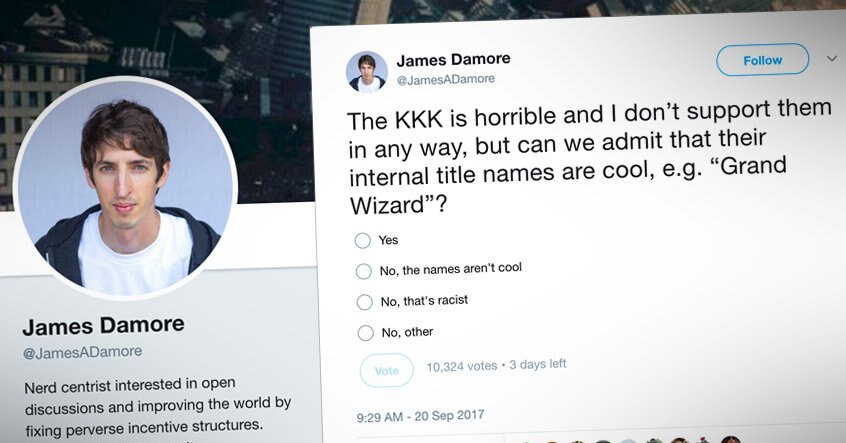Open the small avatar beside the tweet author
The height and width of the screenshot is (443, 846).
coord(367,72)
